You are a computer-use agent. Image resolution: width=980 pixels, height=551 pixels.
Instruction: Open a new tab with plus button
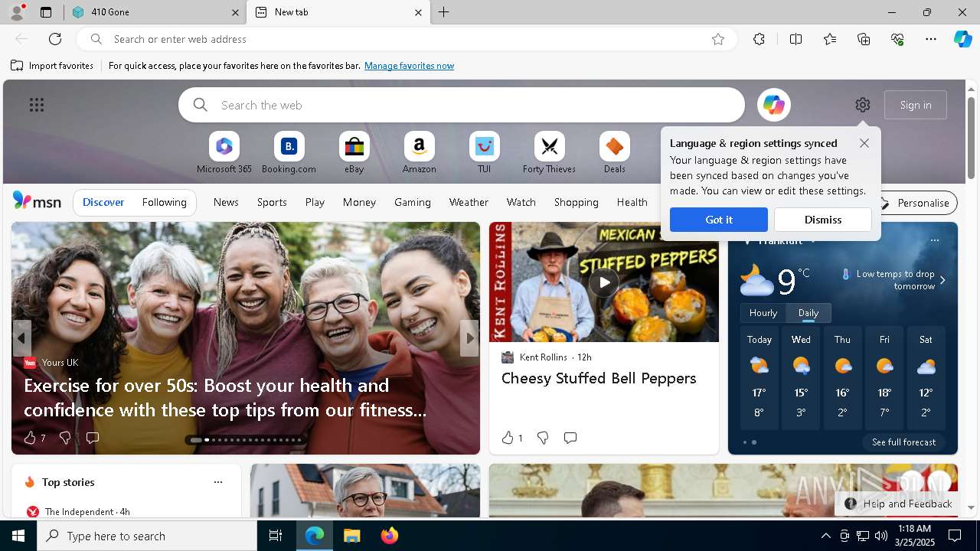444,12
